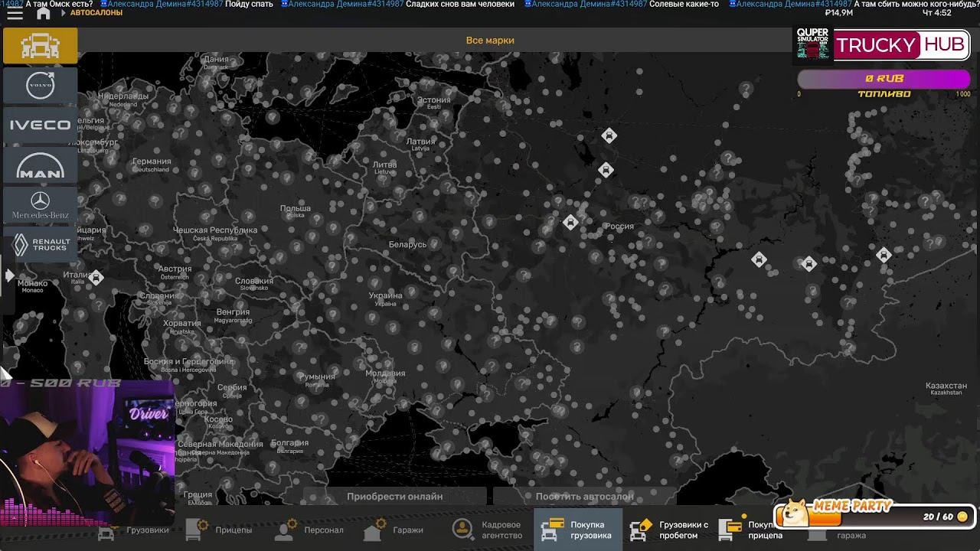Click the Латвия label on the map
The height and width of the screenshot is (551, 980).
(x=420, y=142)
